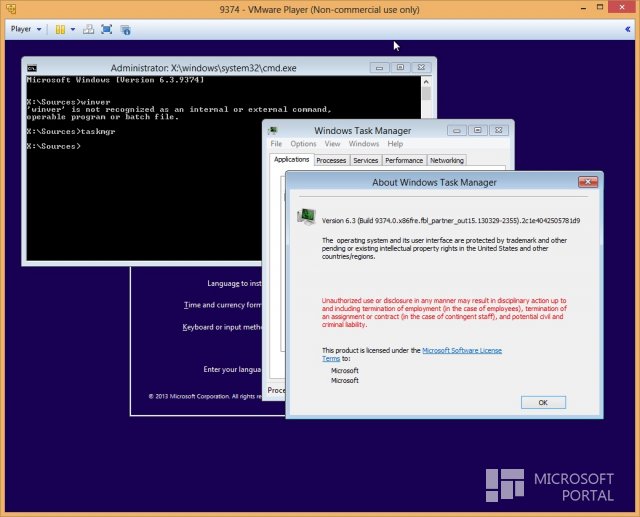Close the About Windows Task Manager dialog
The width and height of the screenshot is (640, 517).
(x=588, y=182)
